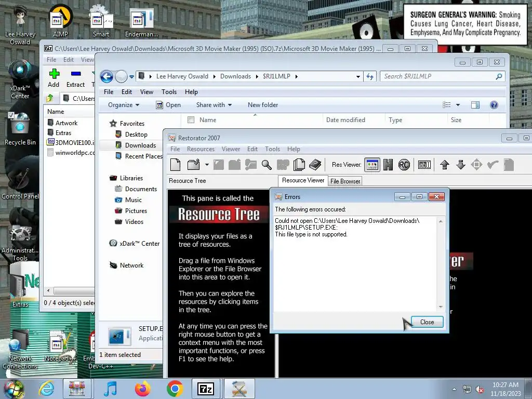The height and width of the screenshot is (399, 532).
Task: Open the xDark Center desktop icon
Action: 20,80
